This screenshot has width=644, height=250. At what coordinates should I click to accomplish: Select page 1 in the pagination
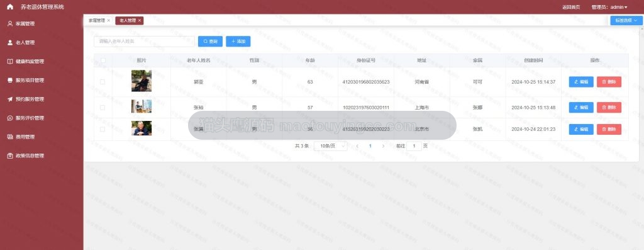tap(370, 146)
